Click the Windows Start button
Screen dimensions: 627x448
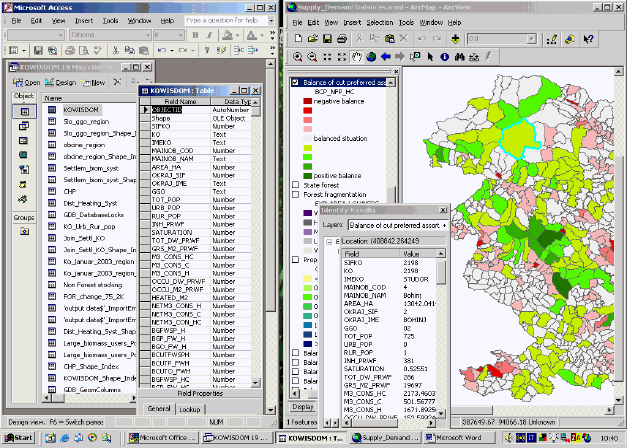tap(17, 439)
